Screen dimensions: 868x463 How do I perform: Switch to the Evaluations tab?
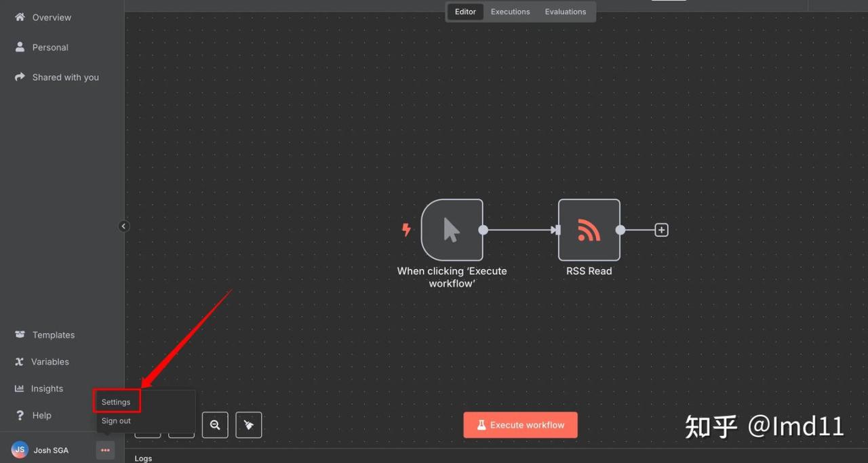coord(565,12)
